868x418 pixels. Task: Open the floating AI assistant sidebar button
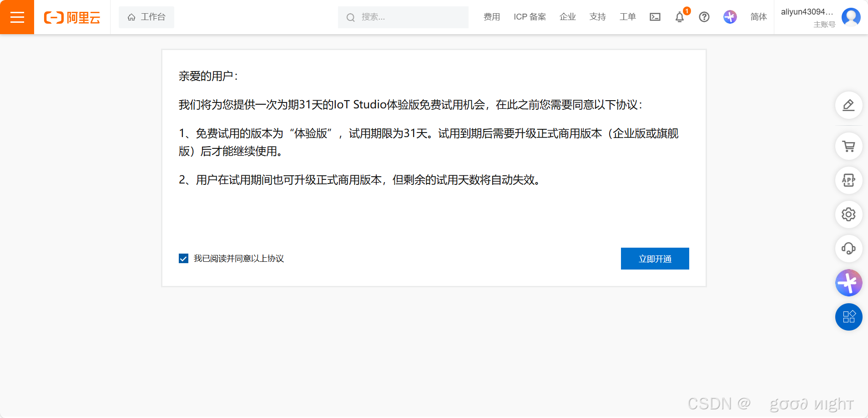pyautogui.click(x=849, y=283)
